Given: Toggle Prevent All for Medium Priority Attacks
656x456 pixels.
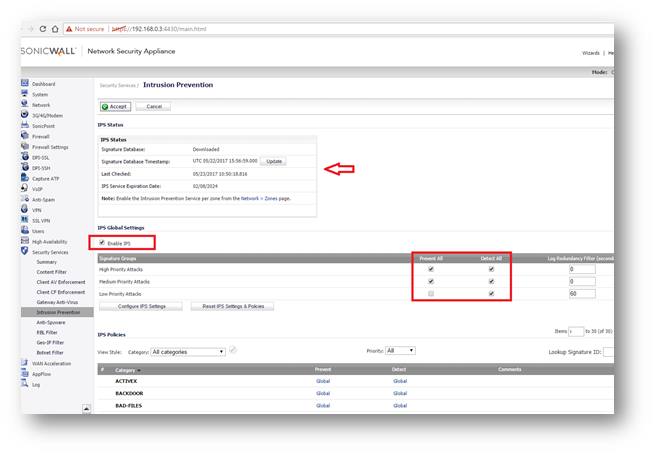Looking at the screenshot, I should coord(431,281).
